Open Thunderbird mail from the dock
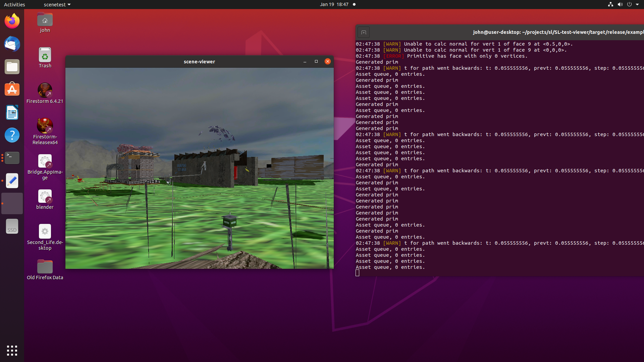The image size is (644, 362). coord(12,44)
